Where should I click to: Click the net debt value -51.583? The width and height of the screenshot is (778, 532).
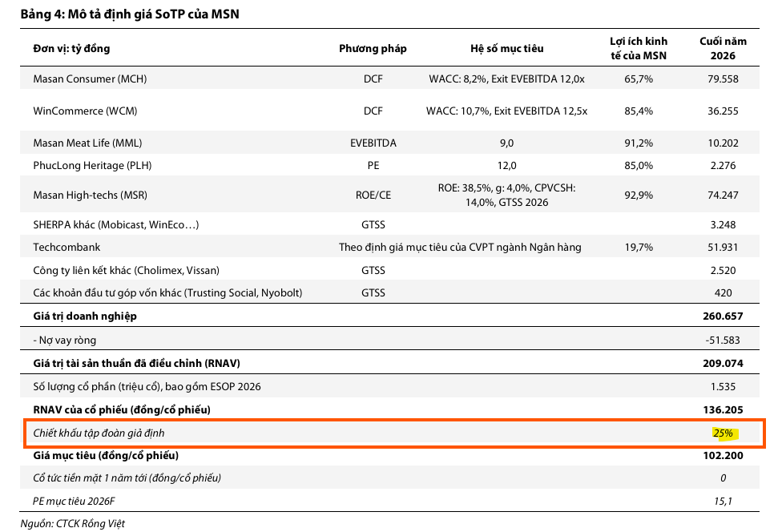[723, 340]
